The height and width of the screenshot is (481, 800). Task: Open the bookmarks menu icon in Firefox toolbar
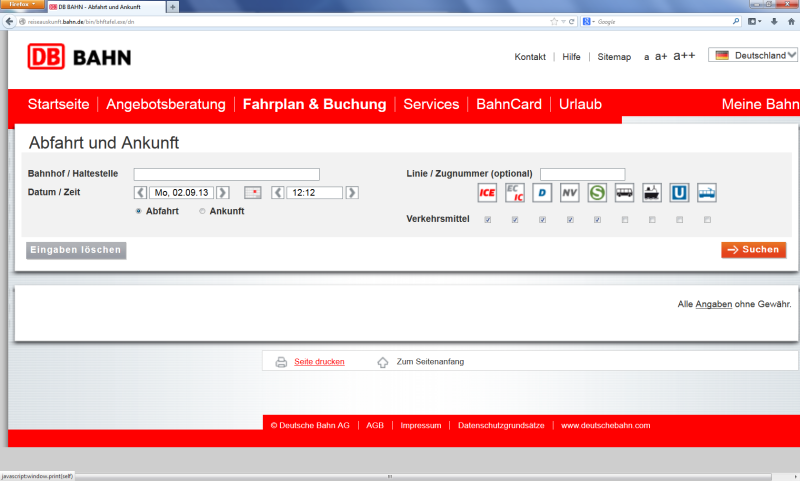pyautogui.click(x=754, y=21)
